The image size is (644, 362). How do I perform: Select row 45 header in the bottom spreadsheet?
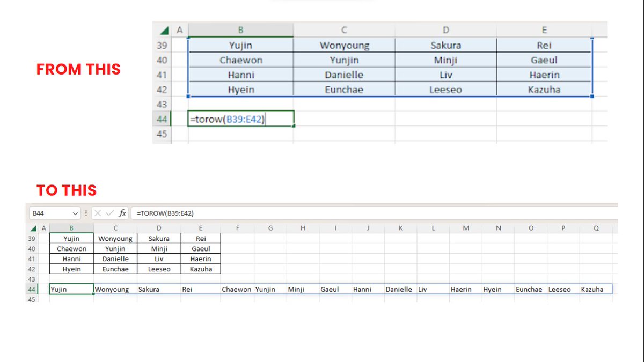click(32, 300)
